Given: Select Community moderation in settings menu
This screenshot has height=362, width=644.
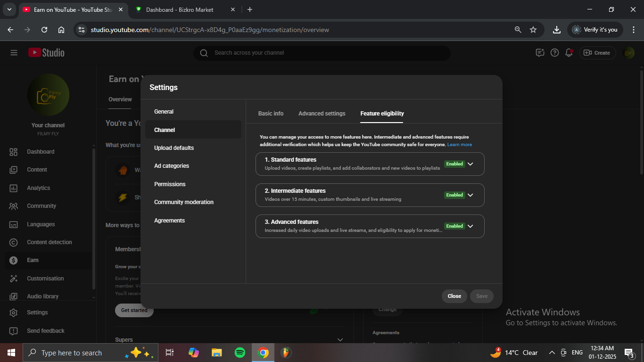Looking at the screenshot, I should pos(183,202).
